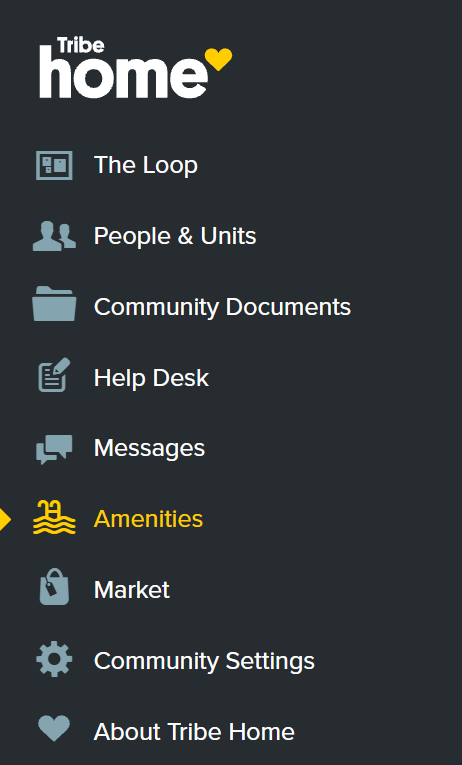
Task: Click the People & Units silhouettes icon
Action: pos(54,236)
